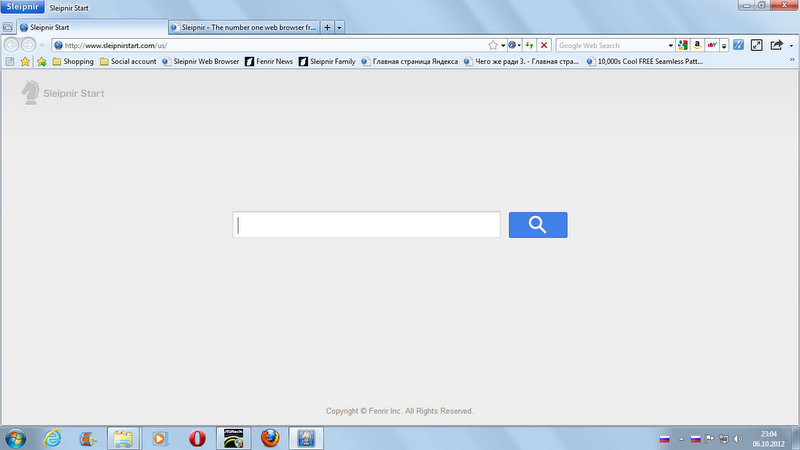Launch Internet Explorer from the taskbar
Image resolution: width=800 pixels, height=450 pixels.
[x=52, y=438]
